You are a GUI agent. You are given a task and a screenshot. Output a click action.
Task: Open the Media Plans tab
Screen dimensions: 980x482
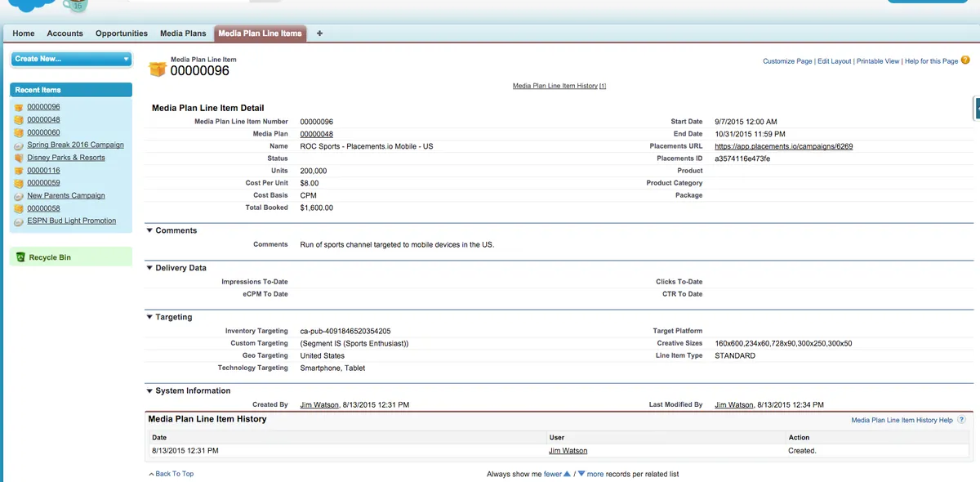[183, 33]
